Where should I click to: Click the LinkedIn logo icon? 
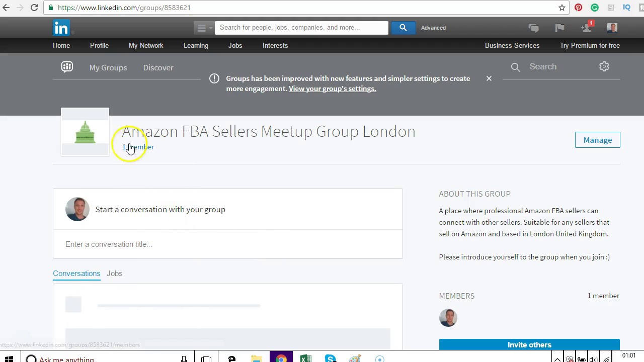click(61, 28)
